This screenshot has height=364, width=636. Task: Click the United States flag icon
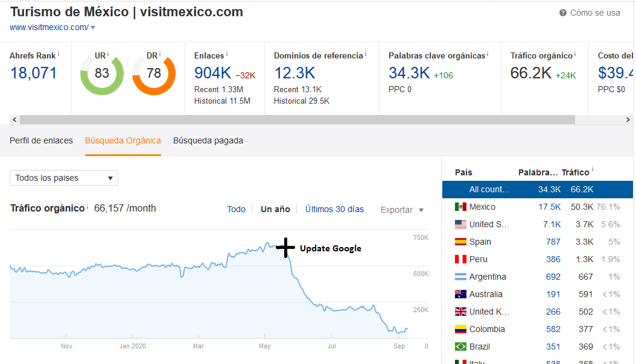click(x=460, y=224)
